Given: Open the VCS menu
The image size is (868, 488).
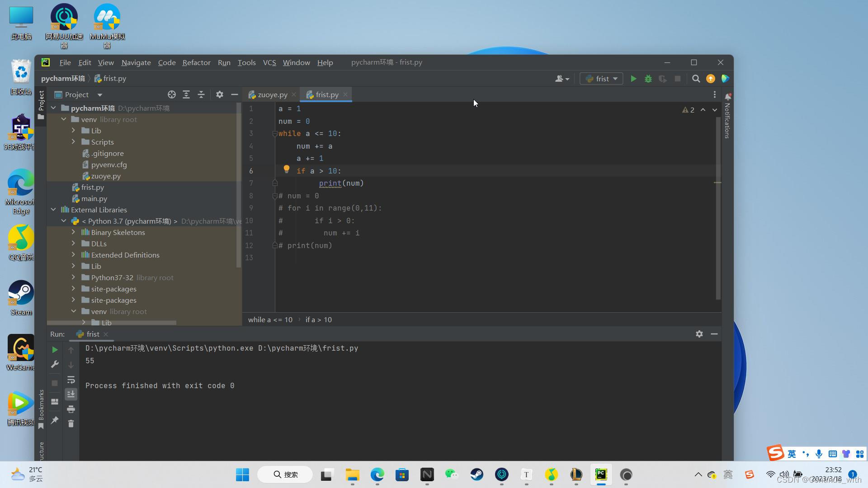Looking at the screenshot, I should [x=269, y=62].
